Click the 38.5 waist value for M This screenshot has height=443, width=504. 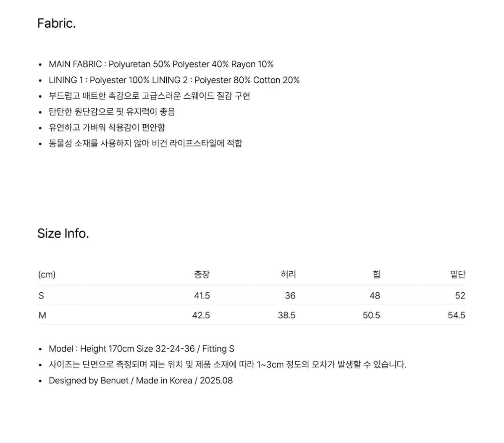tap(286, 315)
